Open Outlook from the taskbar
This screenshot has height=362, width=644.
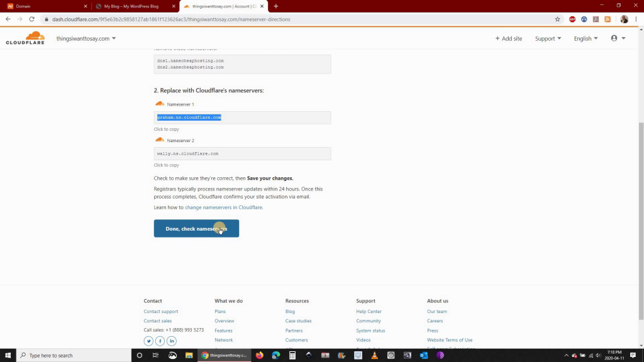click(424, 356)
